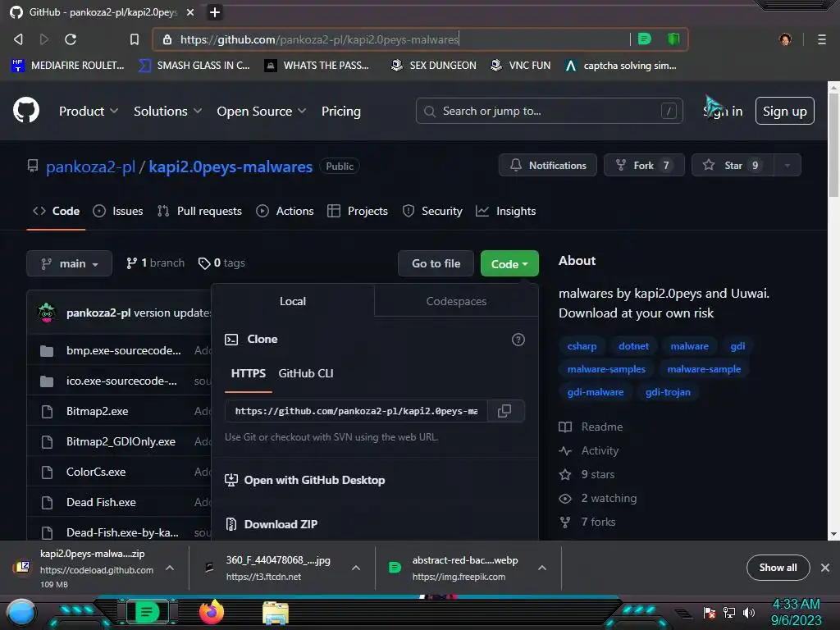Switch to the Pull requests tab
This screenshot has height=630, width=840.
[x=199, y=211]
